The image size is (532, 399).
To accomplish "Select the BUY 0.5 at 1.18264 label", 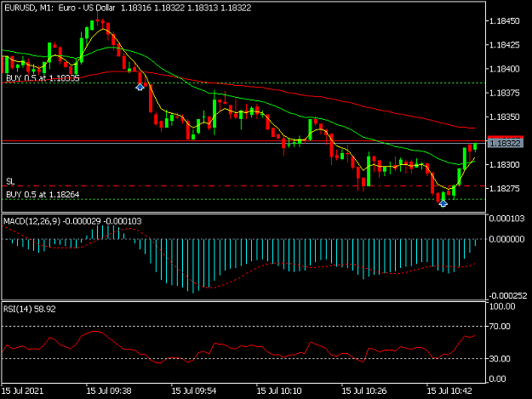I will click(43, 195).
